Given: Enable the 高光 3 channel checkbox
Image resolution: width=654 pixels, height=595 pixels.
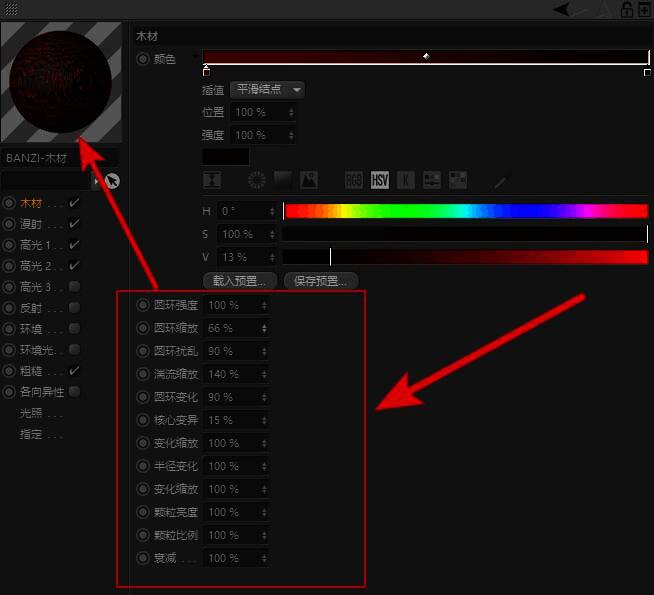Looking at the screenshot, I should tap(74, 286).
